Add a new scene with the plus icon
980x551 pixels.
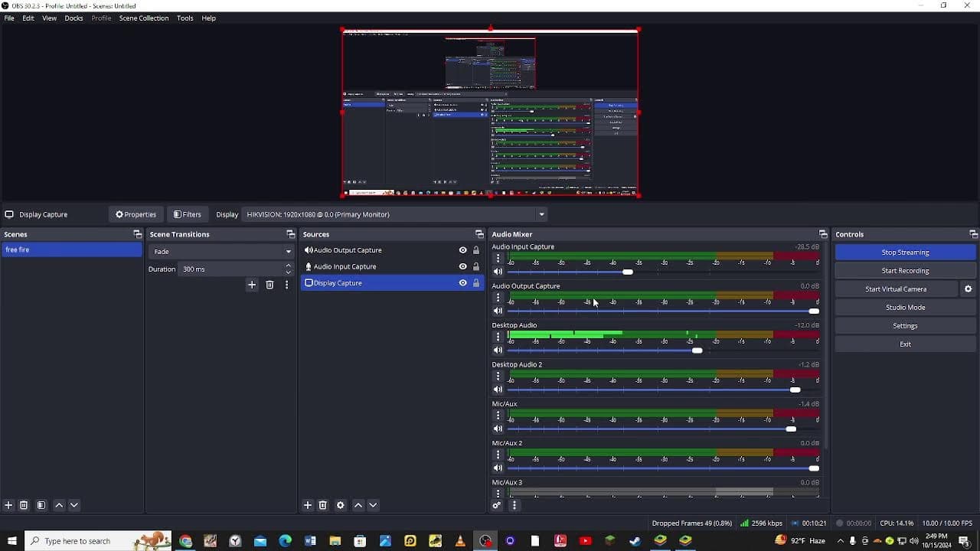tap(8, 505)
